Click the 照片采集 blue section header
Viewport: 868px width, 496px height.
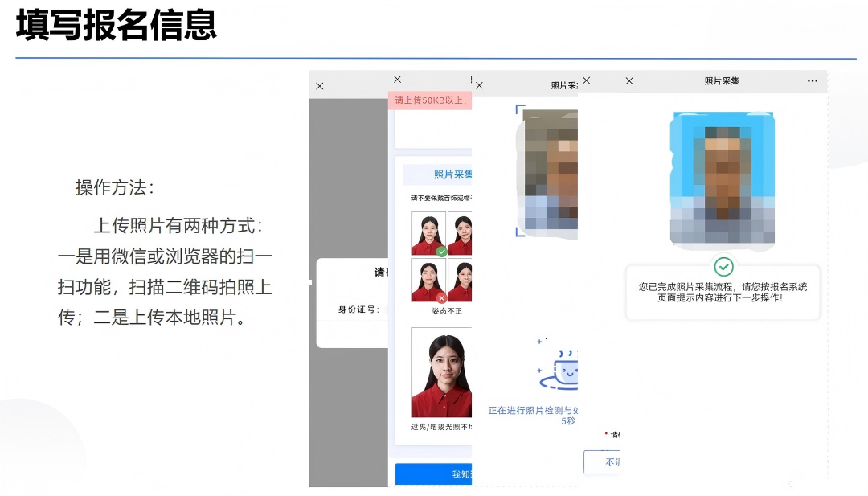point(438,174)
